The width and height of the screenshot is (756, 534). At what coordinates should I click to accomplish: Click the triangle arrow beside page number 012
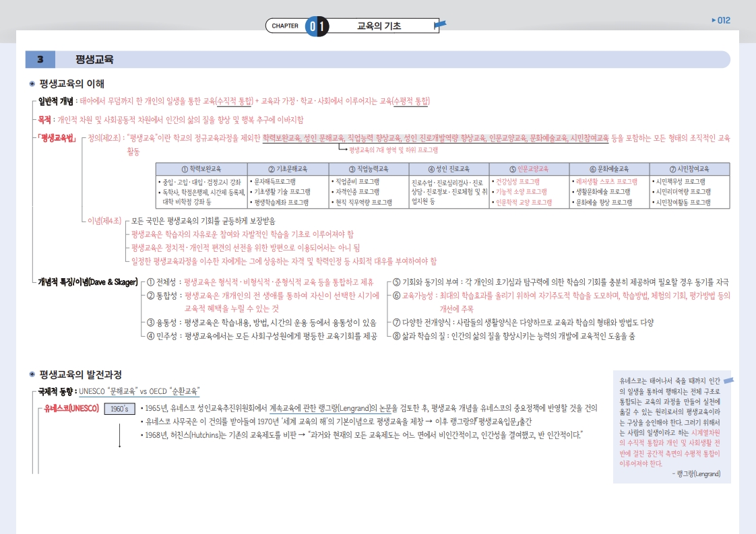pyautogui.click(x=714, y=20)
